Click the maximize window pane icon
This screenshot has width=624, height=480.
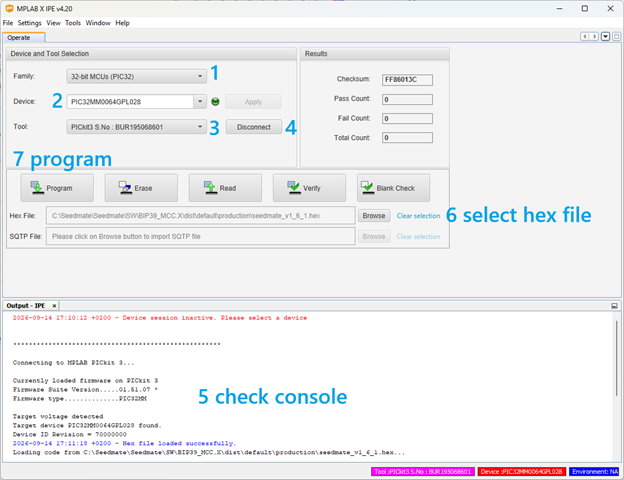pyautogui.click(x=616, y=37)
